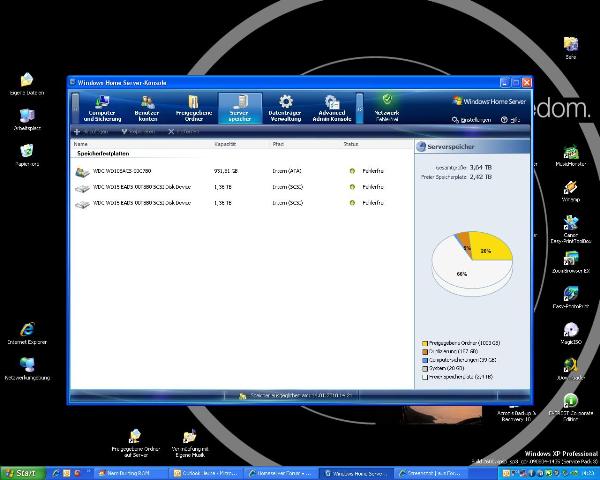600x480 pixels.
Task: Open the Computer und Sicherung tab
Action: coord(102,108)
